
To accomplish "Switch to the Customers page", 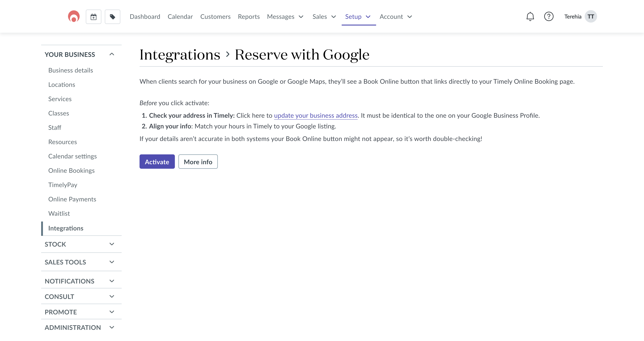I will [x=215, y=17].
